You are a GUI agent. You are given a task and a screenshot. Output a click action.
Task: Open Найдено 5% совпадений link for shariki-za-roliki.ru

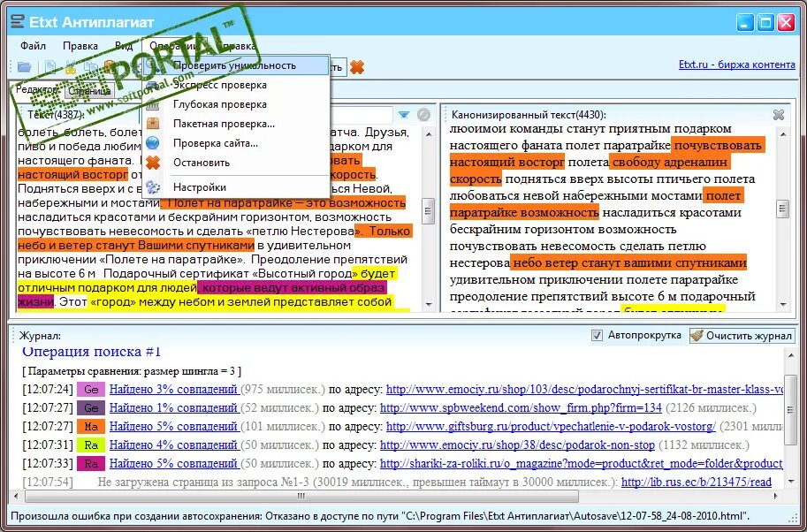[173, 463]
